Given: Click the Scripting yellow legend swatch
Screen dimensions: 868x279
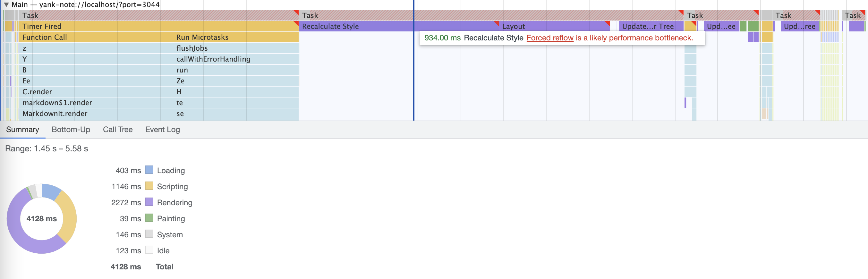Looking at the screenshot, I should [x=149, y=186].
